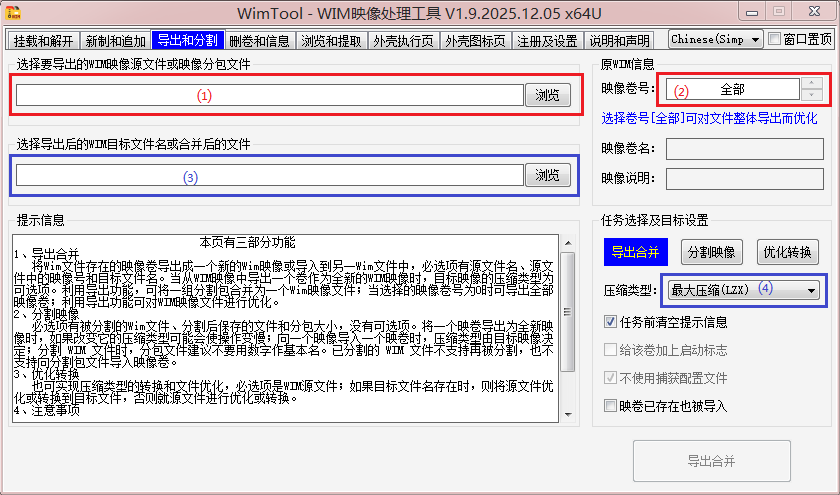Click the source WIM file path field

click(270, 95)
